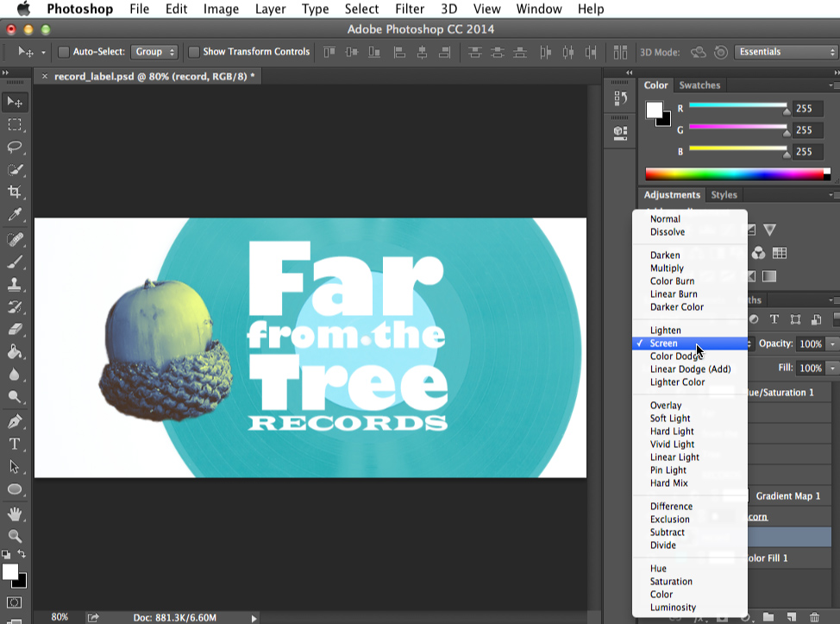840x624 pixels.
Task: Select the Crop tool
Action: tap(15, 190)
